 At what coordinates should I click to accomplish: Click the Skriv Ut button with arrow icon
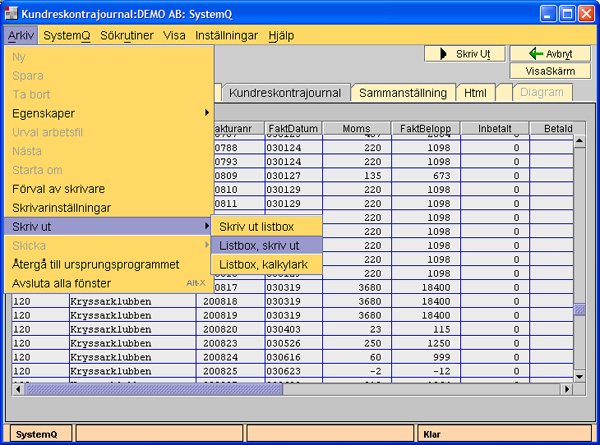click(x=464, y=53)
